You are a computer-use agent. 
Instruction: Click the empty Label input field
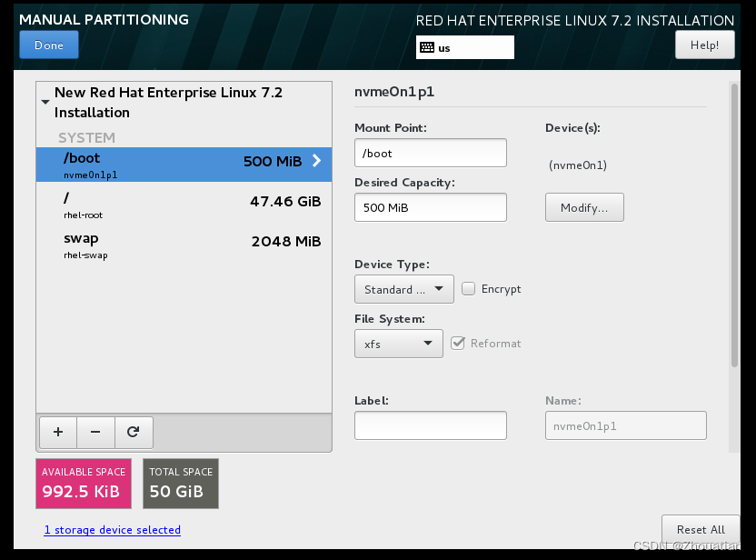click(x=430, y=425)
